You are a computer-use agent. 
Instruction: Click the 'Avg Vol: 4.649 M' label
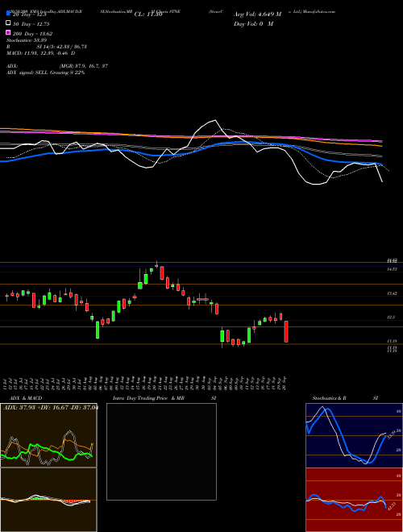click(257, 15)
